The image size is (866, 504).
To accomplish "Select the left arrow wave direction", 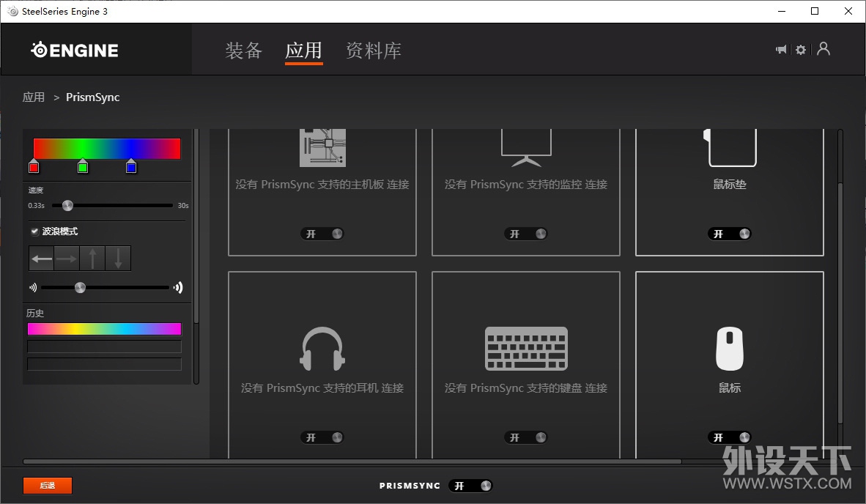I will tap(42, 259).
